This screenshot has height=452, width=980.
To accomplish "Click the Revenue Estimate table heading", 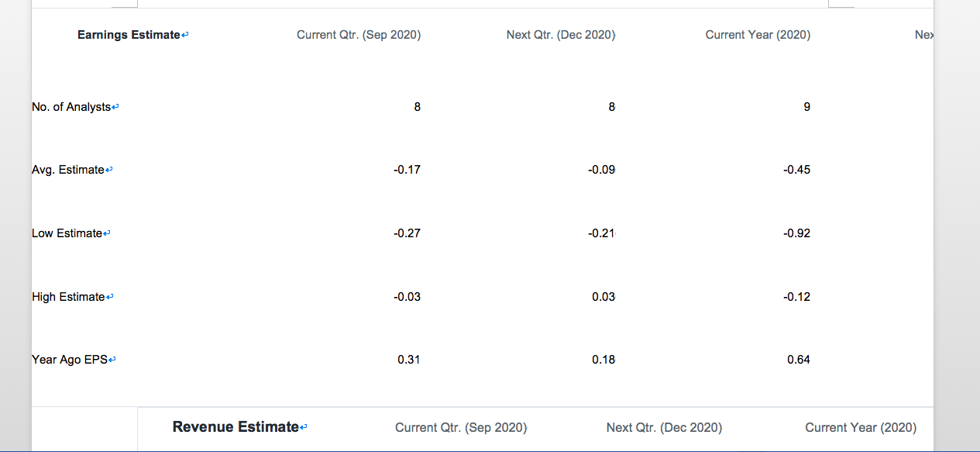I will pos(236,426).
